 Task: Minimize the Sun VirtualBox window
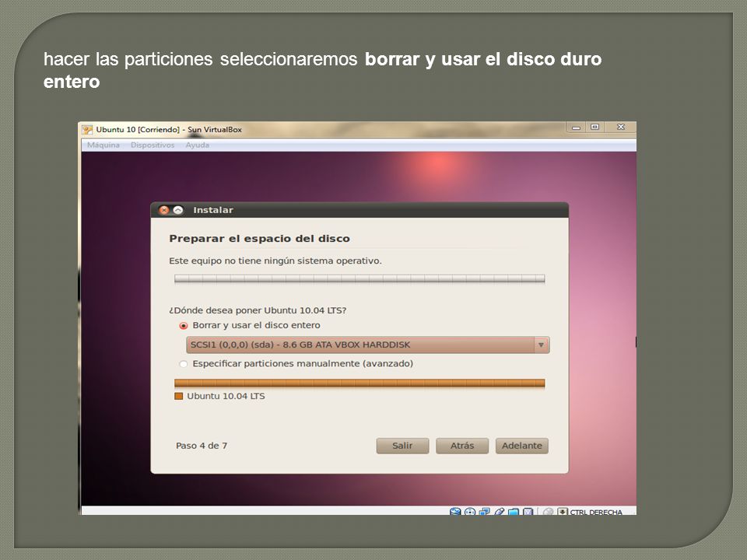577,127
